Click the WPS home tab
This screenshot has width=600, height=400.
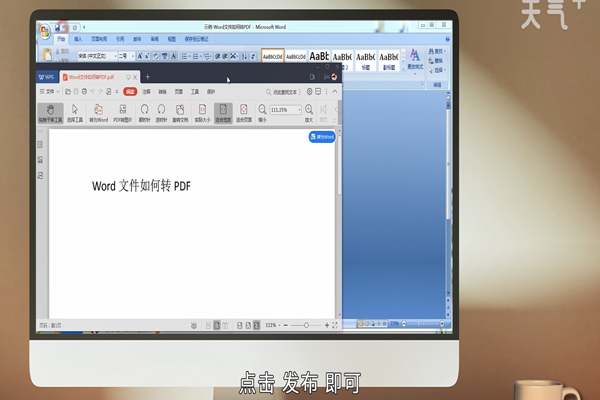pyautogui.click(x=46, y=77)
